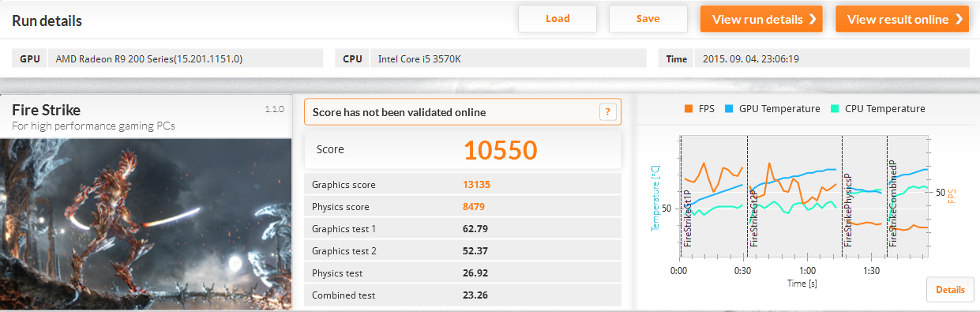Viewport: 980px width, 312px height.
Task: Open the chart Details button
Action: [950, 290]
